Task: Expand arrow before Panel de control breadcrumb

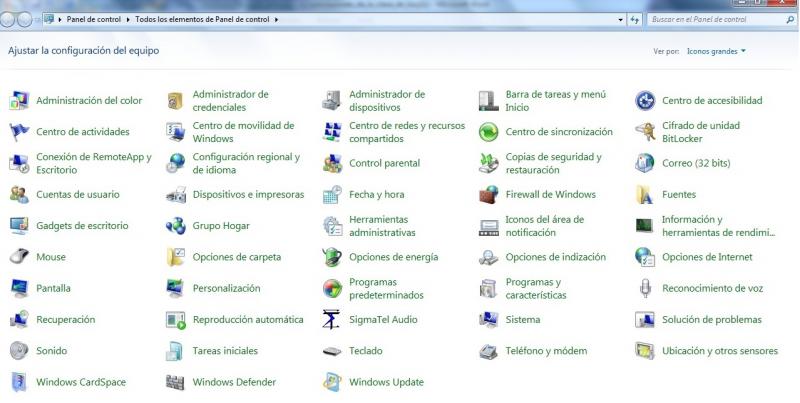Action: click(60, 19)
